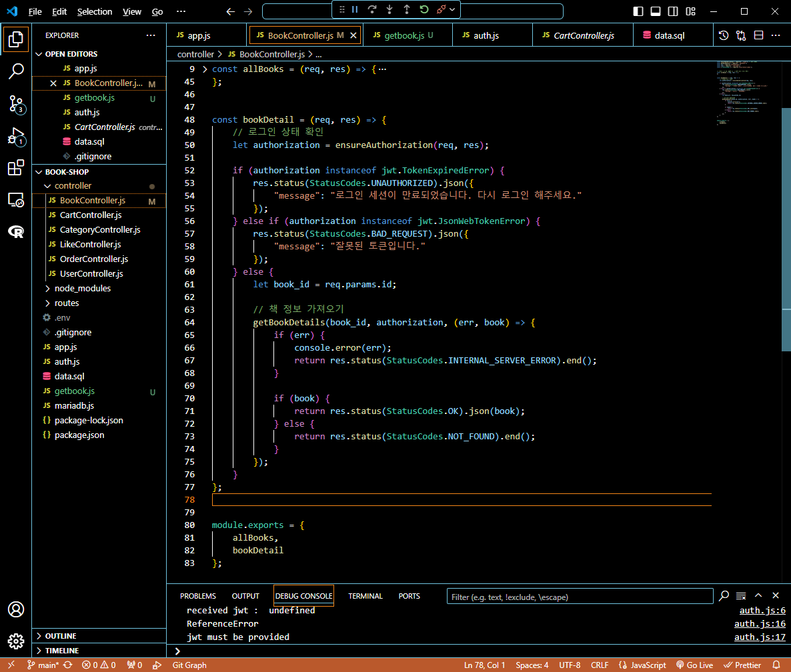Expand the Outline section
This screenshot has width=791, height=672.
(99, 636)
